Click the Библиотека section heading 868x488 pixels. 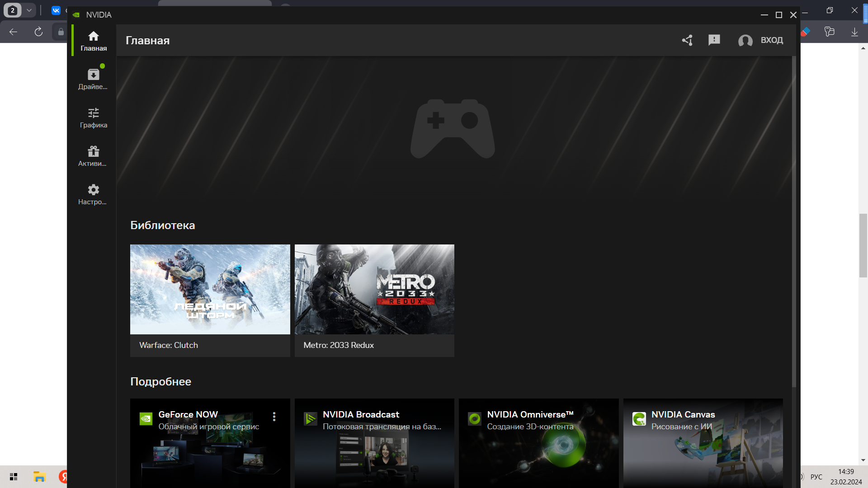163,225
